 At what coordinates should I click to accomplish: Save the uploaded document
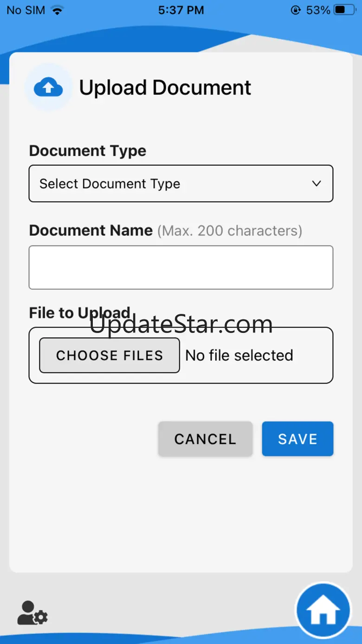tap(297, 439)
